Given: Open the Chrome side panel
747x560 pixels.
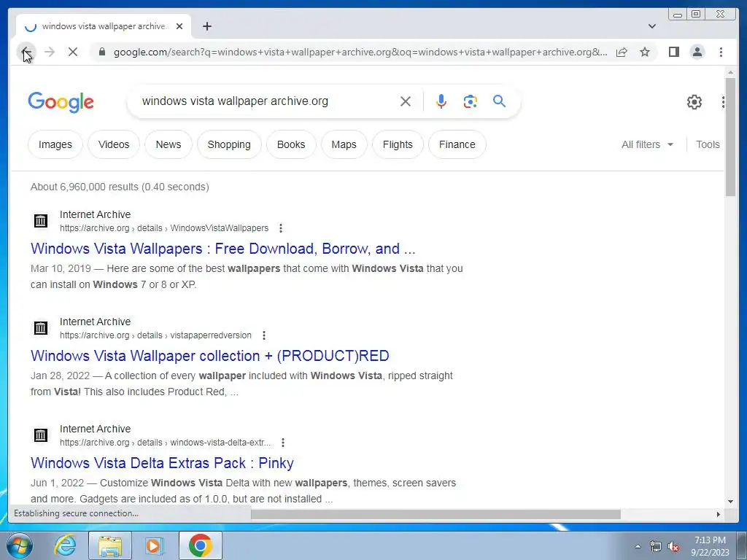Looking at the screenshot, I should pyautogui.click(x=673, y=52).
